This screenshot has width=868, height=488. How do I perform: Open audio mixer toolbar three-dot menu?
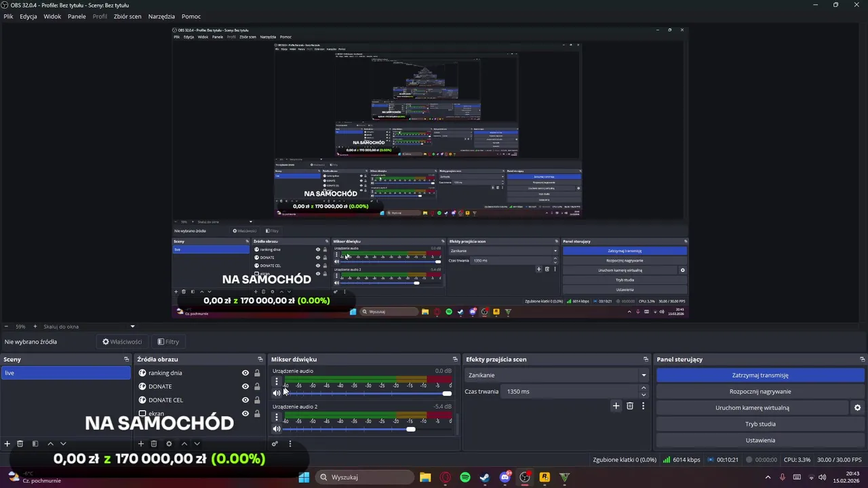pos(290,444)
